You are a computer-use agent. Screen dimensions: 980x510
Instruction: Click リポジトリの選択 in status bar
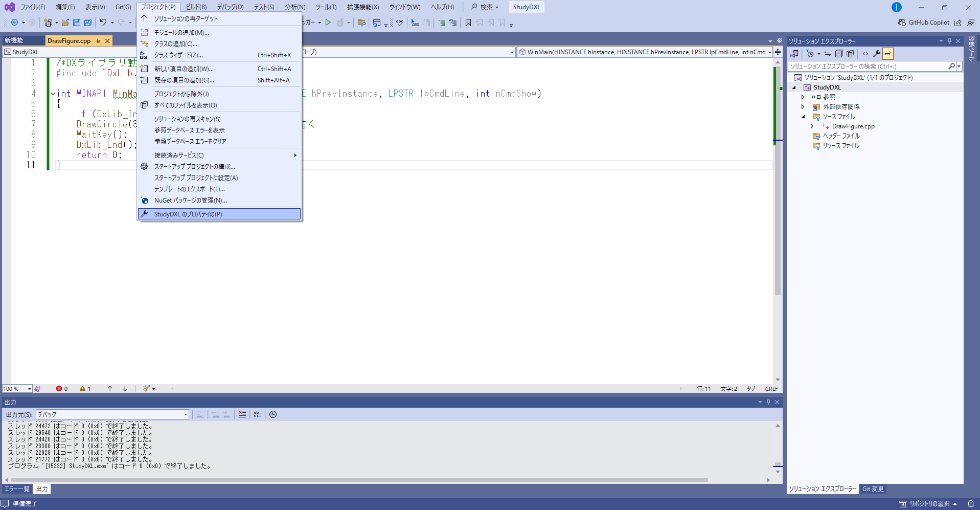click(x=929, y=504)
